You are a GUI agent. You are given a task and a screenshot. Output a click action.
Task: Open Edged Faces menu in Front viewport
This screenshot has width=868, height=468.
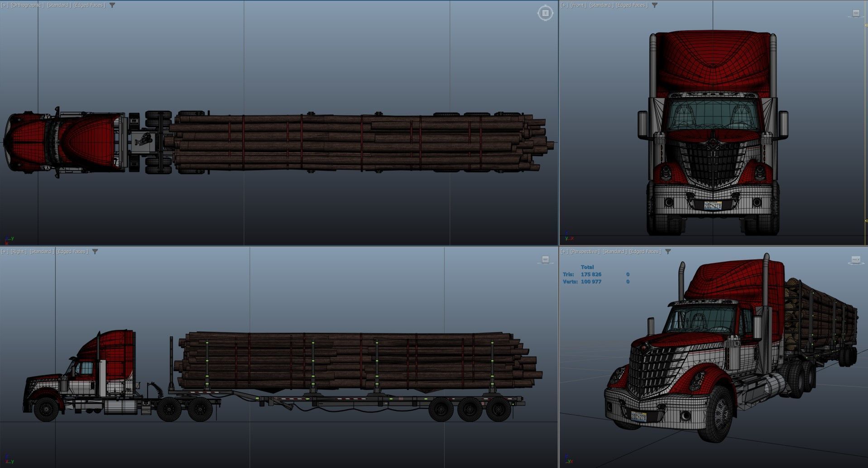(632, 5)
